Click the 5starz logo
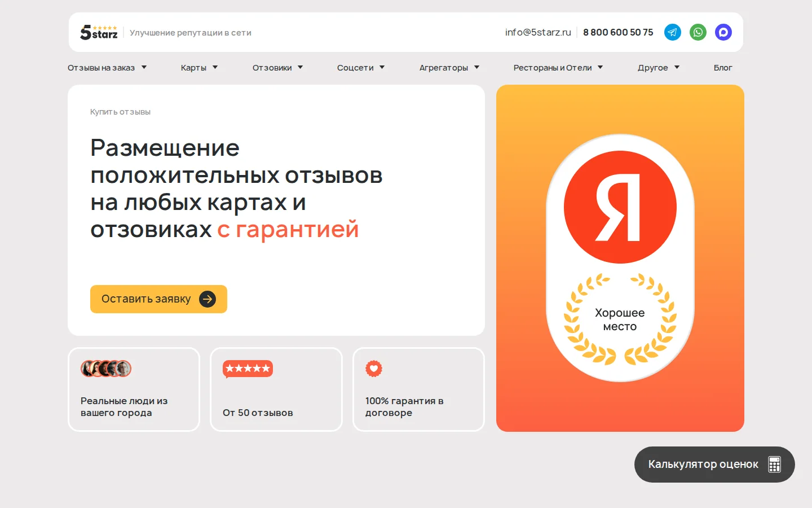Image resolution: width=812 pixels, height=508 pixels. pyautogui.click(x=99, y=32)
